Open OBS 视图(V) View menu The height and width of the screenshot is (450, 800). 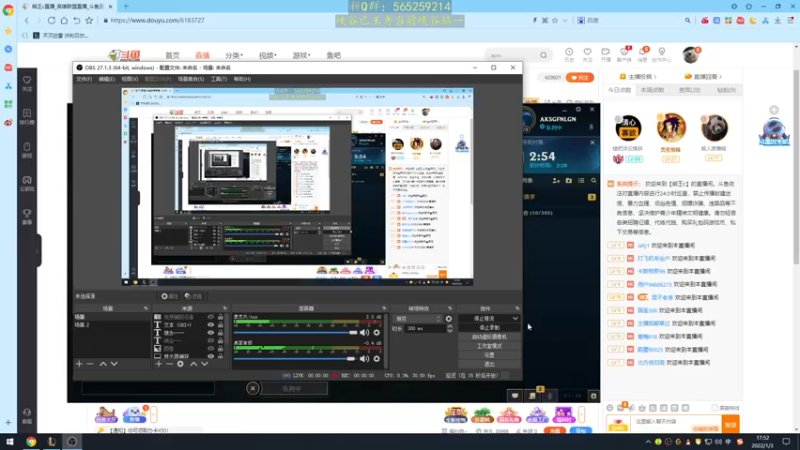pos(130,79)
